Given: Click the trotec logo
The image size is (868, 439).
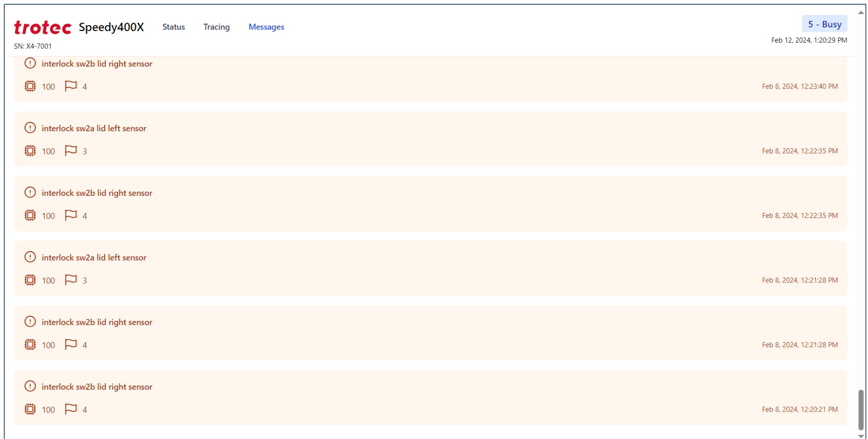Looking at the screenshot, I should click(43, 28).
